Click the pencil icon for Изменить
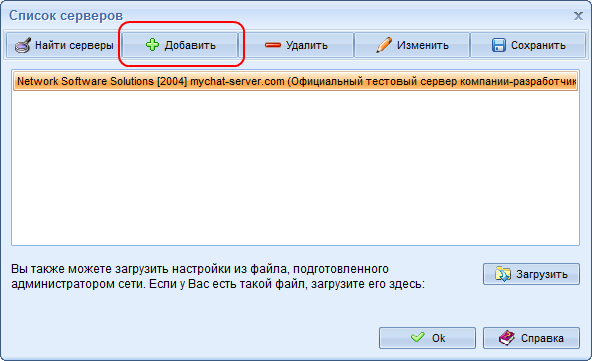The image size is (592, 361). [x=384, y=45]
